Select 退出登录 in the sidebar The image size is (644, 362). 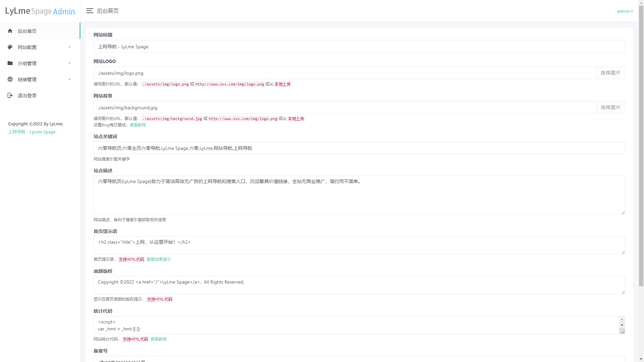(27, 96)
